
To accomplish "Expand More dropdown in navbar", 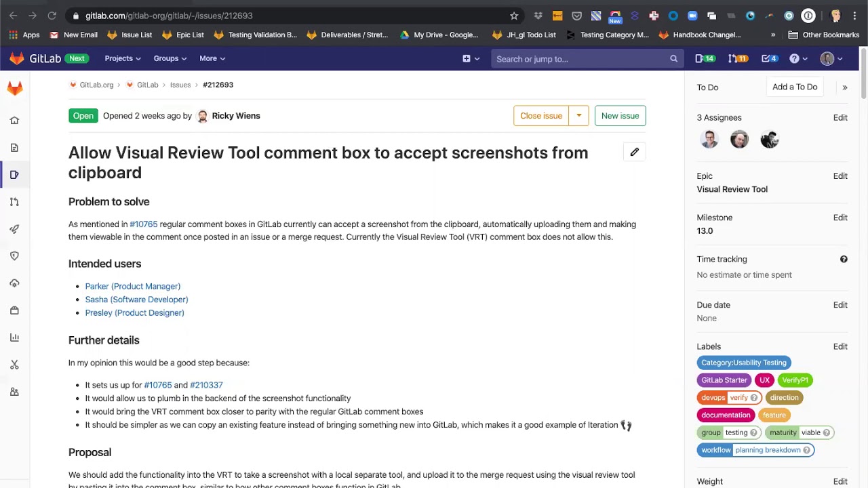I will pyautogui.click(x=212, y=59).
